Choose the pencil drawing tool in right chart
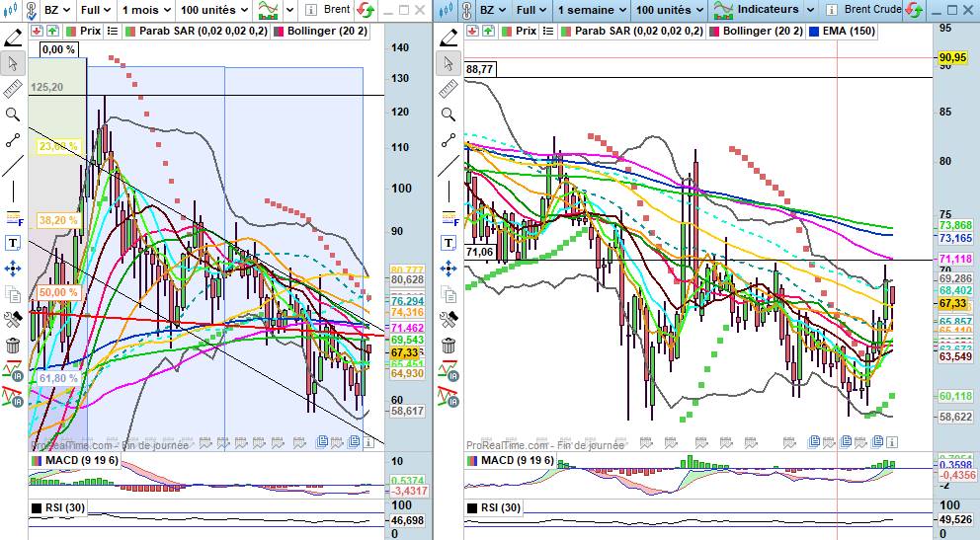The width and height of the screenshot is (980, 540). 449,39
